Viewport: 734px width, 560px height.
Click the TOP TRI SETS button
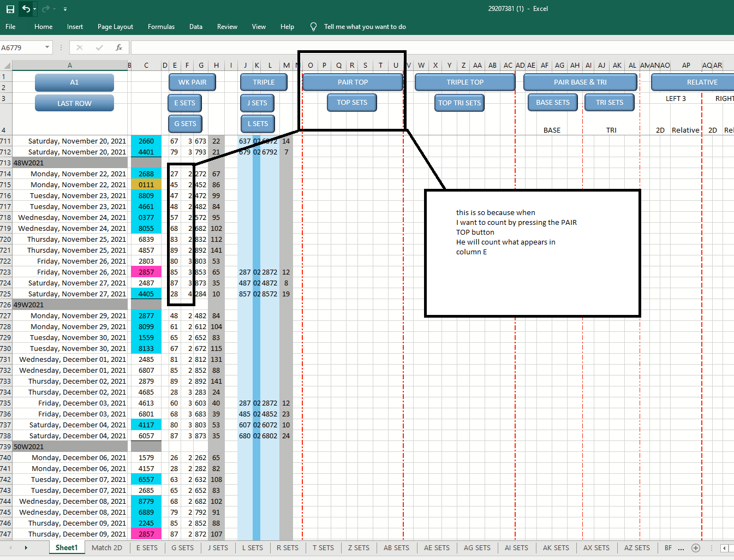coord(459,103)
